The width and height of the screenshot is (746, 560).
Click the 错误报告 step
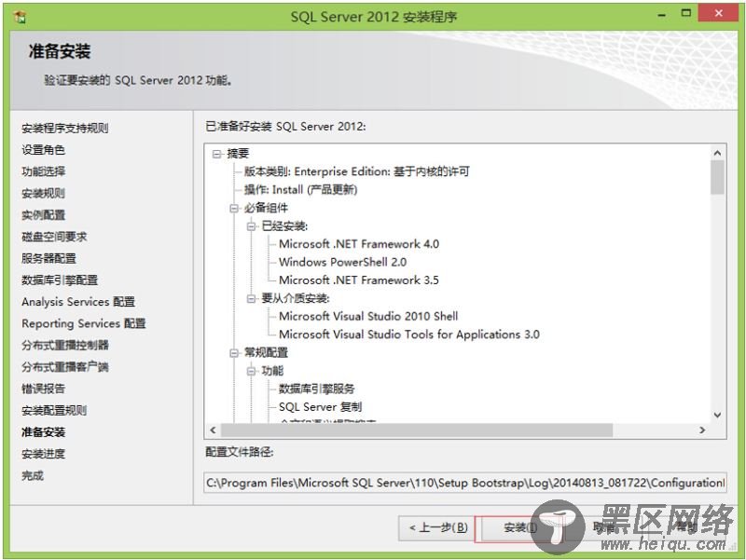[43, 389]
